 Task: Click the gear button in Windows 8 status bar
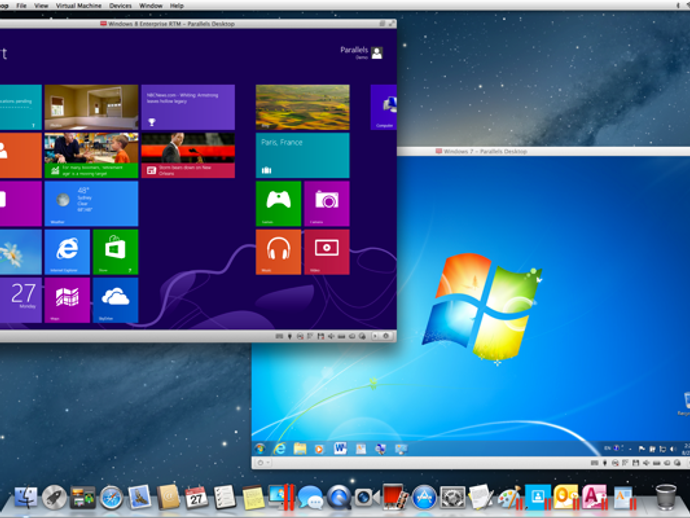tap(386, 336)
